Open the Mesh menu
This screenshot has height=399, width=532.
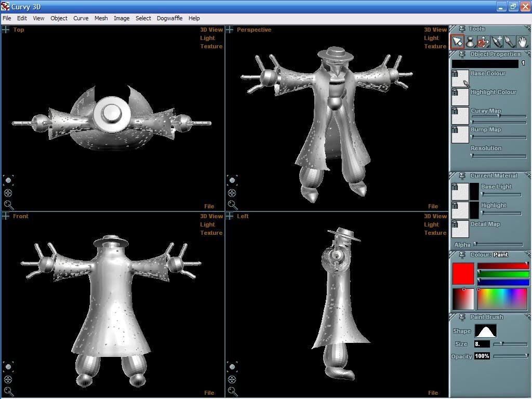101,18
